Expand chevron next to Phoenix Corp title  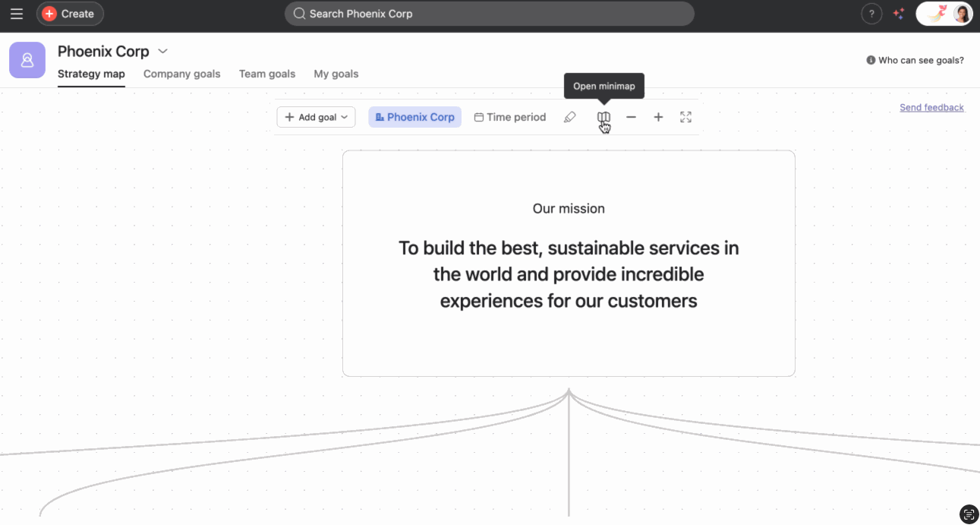tap(162, 52)
